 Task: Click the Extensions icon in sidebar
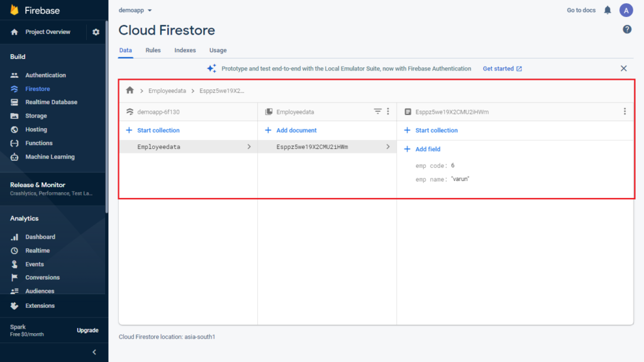pyautogui.click(x=14, y=306)
